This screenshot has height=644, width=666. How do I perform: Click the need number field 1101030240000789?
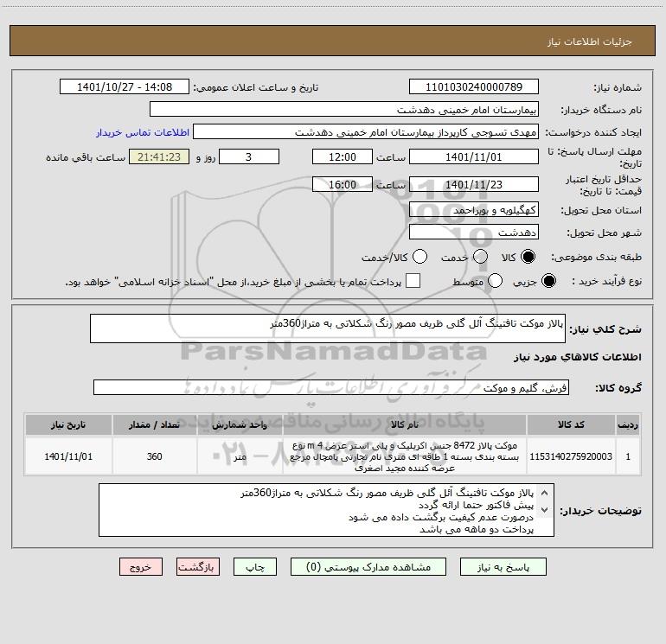pos(474,87)
